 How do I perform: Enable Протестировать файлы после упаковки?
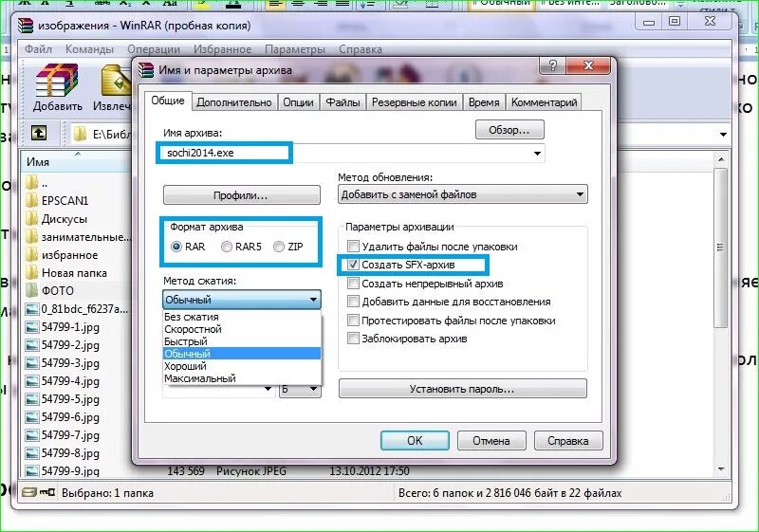tap(353, 321)
